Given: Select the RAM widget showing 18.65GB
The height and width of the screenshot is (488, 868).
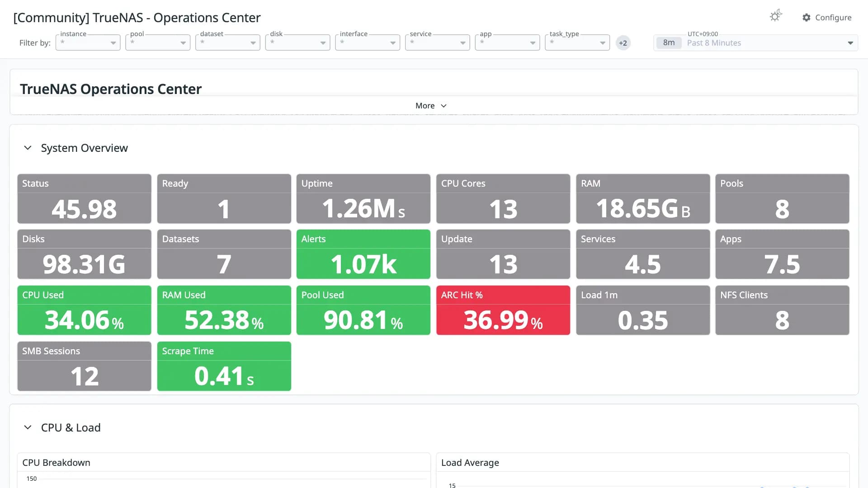Looking at the screenshot, I should (643, 199).
